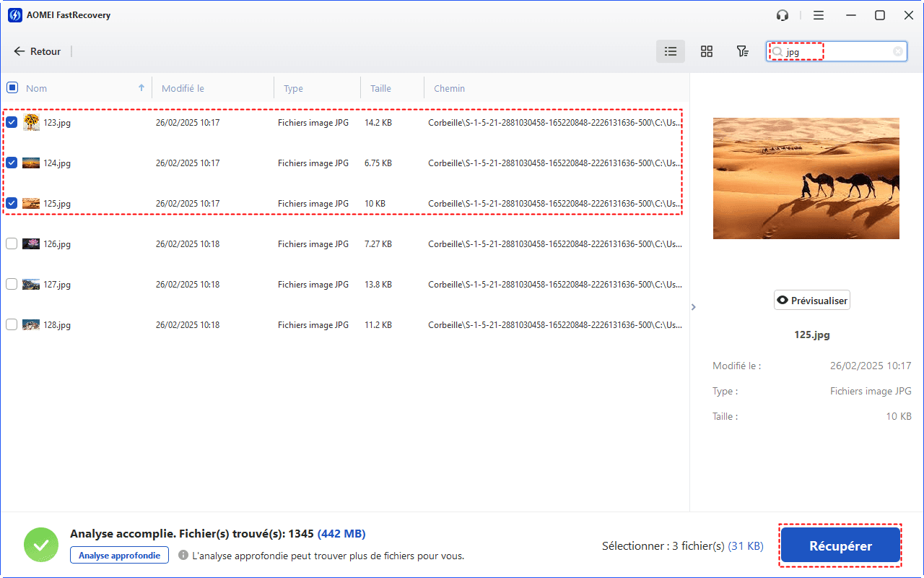Open the hamburger menu in title bar

818,15
